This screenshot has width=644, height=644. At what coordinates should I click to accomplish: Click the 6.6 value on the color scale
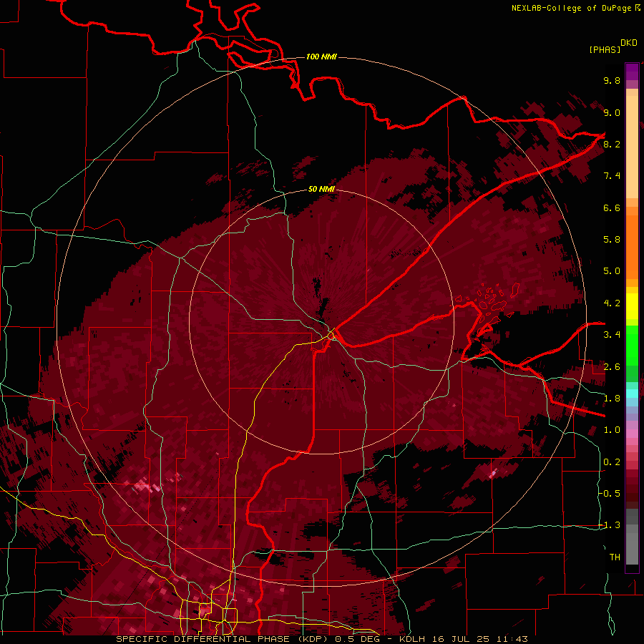pyautogui.click(x=612, y=208)
